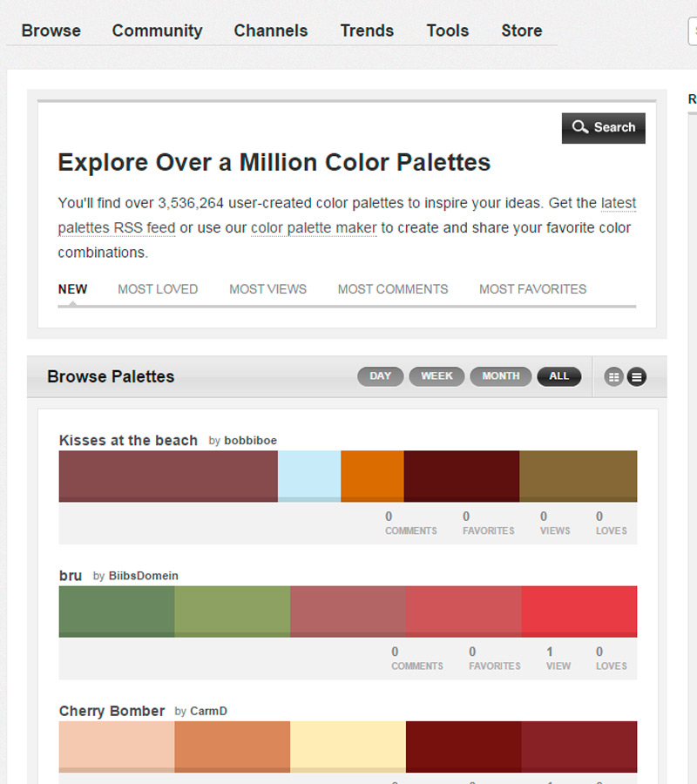Switch to grid view icon

(614, 377)
